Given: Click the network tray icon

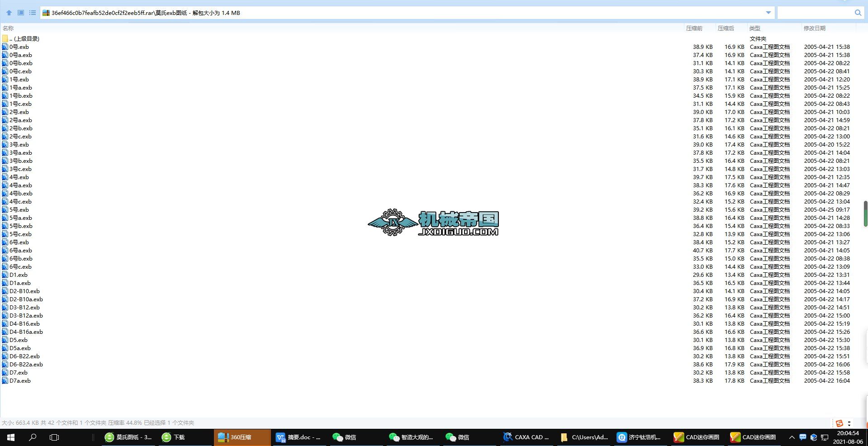Looking at the screenshot, I should [x=825, y=437].
